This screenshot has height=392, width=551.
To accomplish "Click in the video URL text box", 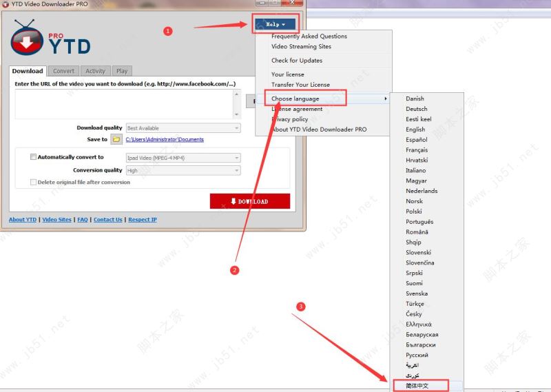I will [x=124, y=104].
